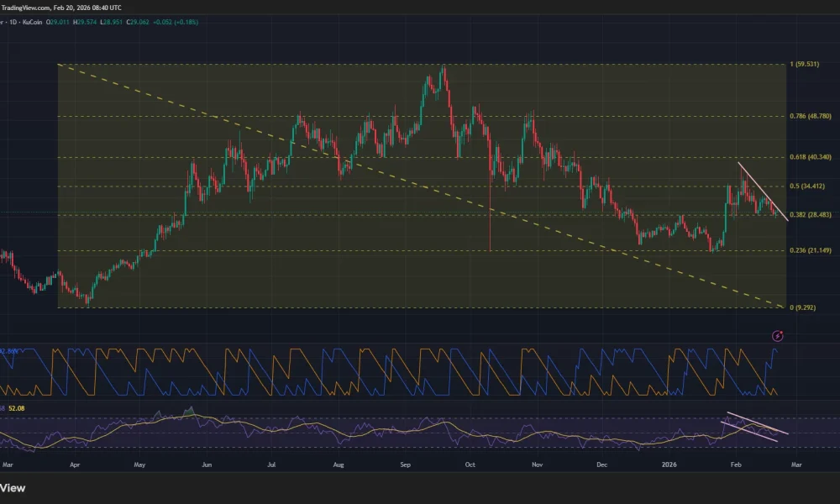Select the Sep month label on time axis
The image size is (840, 504).
coord(405,464)
